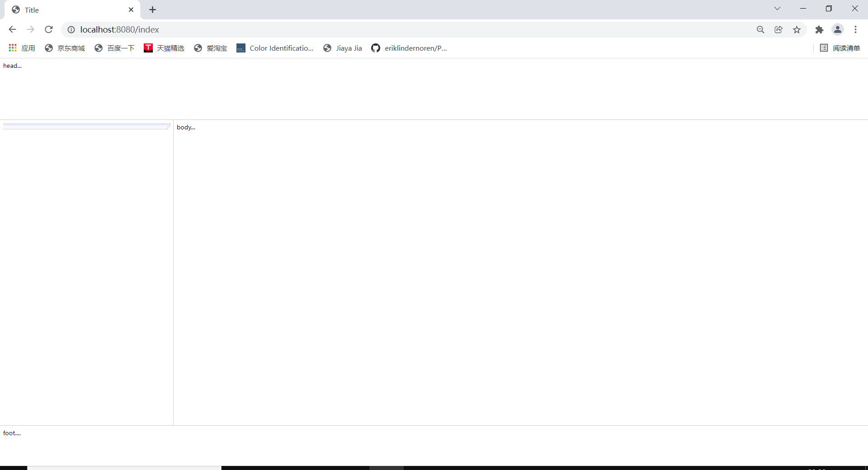Select the Title browser tab

[72, 10]
